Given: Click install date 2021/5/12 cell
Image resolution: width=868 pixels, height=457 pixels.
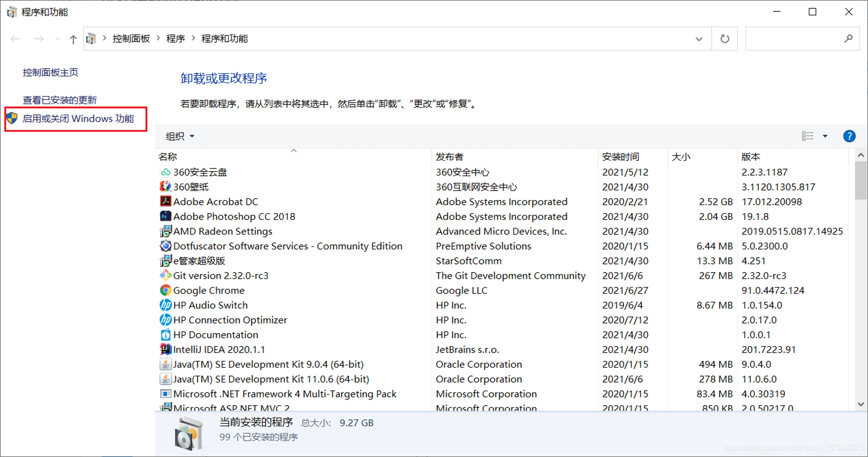Looking at the screenshot, I should click(x=625, y=172).
